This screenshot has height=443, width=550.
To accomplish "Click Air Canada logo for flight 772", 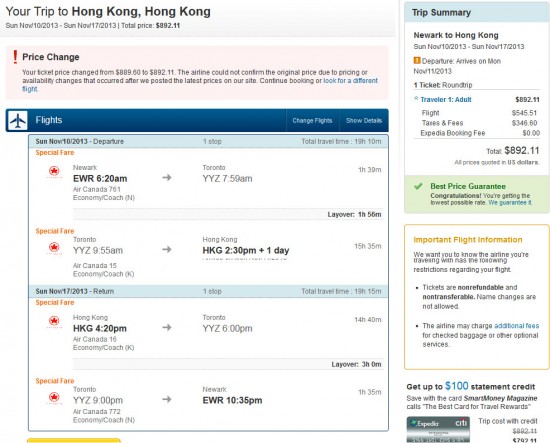I will tap(54, 398).
